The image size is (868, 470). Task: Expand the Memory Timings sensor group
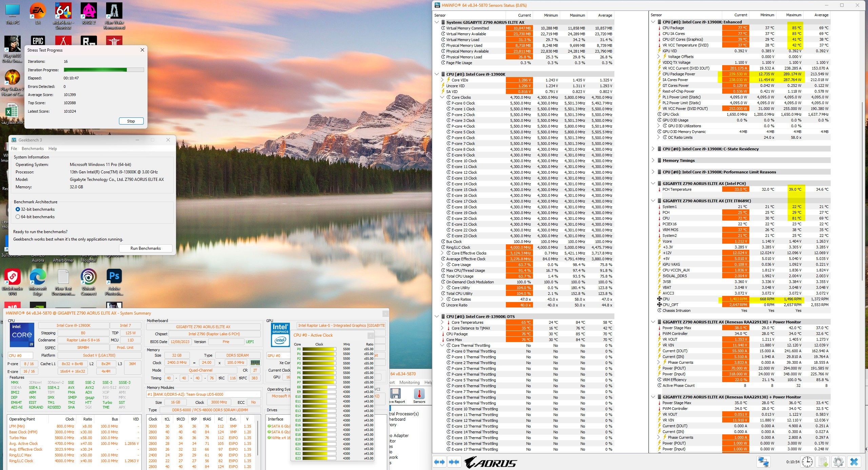tap(653, 161)
